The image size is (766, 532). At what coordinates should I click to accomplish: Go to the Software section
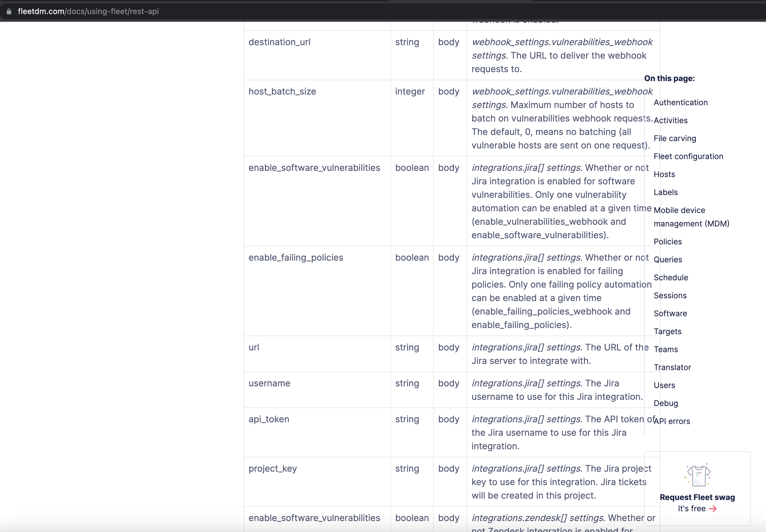(x=670, y=313)
